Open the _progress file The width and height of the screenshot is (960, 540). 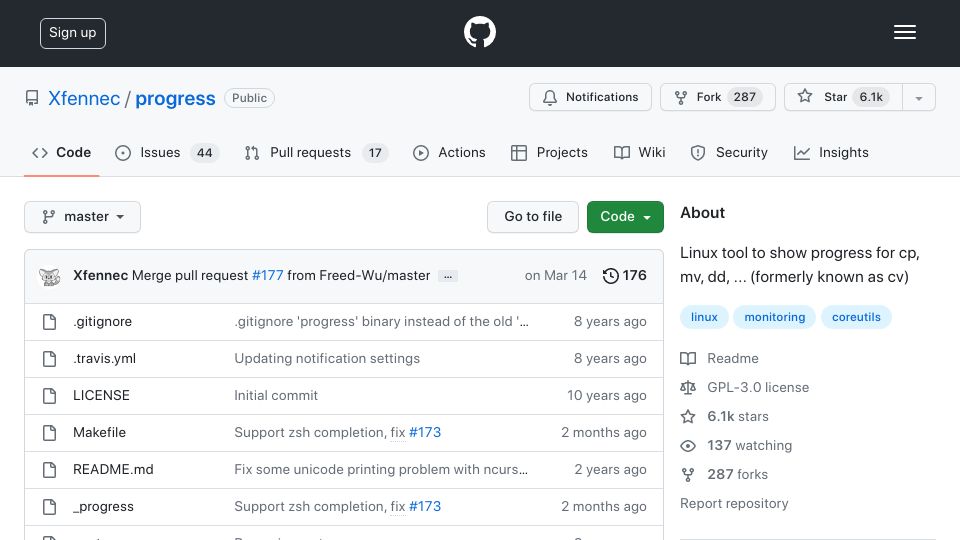coord(103,507)
